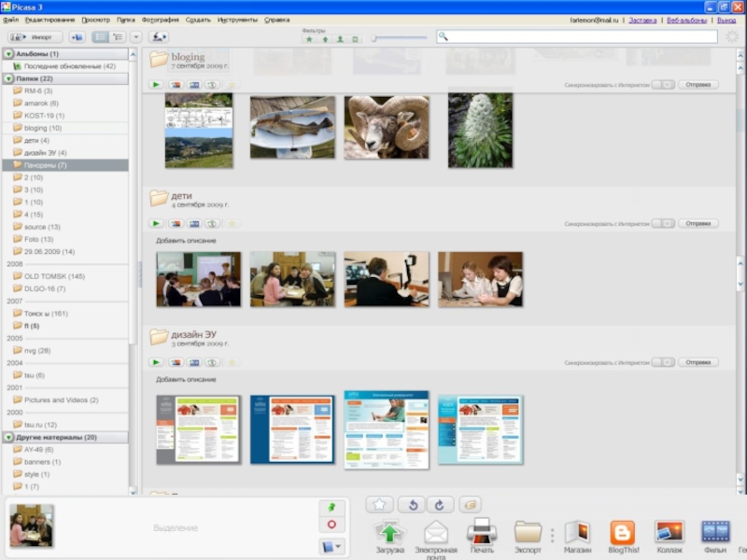Star the bloging folder photos
747x560 pixels.
click(232, 85)
